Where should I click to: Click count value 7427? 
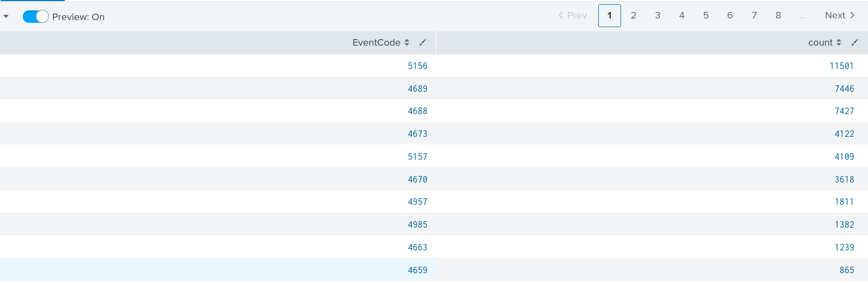pyautogui.click(x=845, y=111)
